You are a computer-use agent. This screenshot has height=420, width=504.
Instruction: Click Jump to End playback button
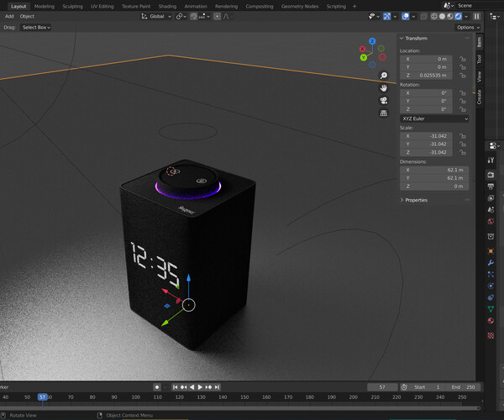click(218, 387)
